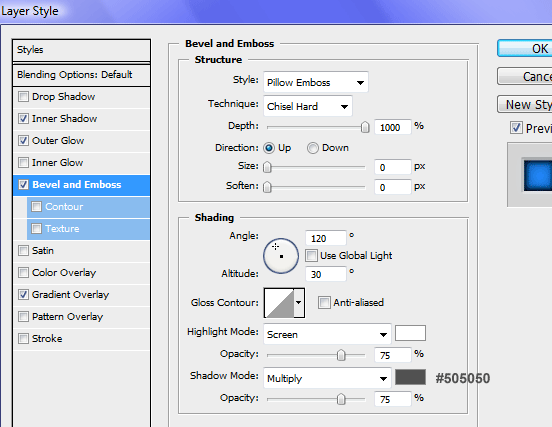Enable the Satin checkbox
Screen dimensions: 552x427
23,251
